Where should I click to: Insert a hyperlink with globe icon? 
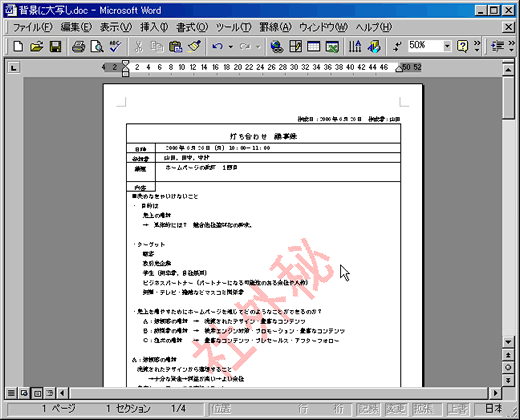pos(277,46)
